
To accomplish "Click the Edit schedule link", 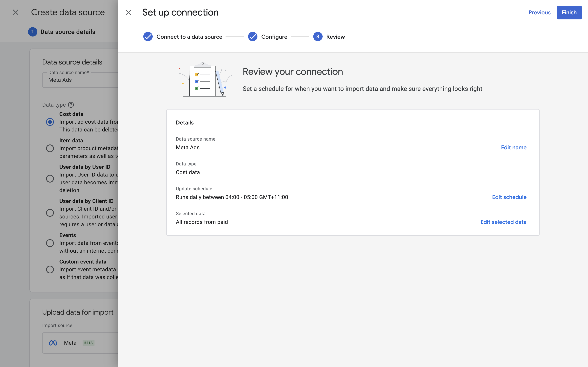I will point(509,197).
